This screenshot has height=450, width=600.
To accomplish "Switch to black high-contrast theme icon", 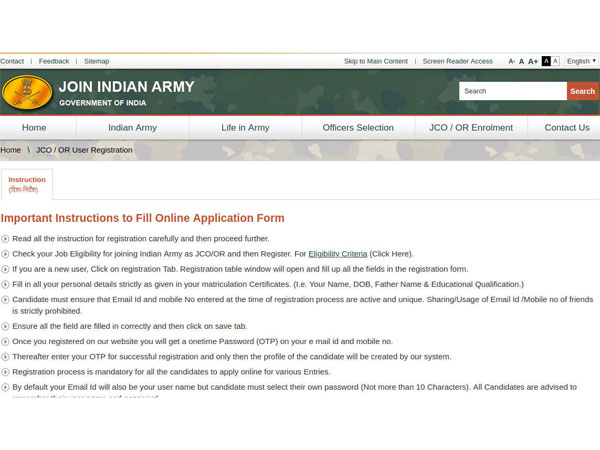I will click(546, 61).
